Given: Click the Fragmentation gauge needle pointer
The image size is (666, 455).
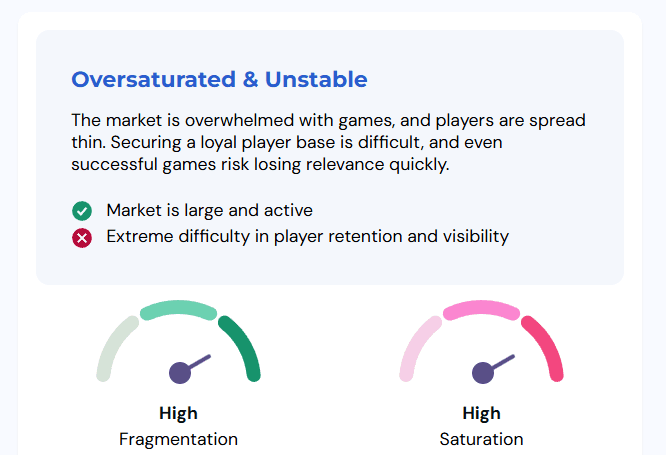Looking at the screenshot, I should click(200, 362).
